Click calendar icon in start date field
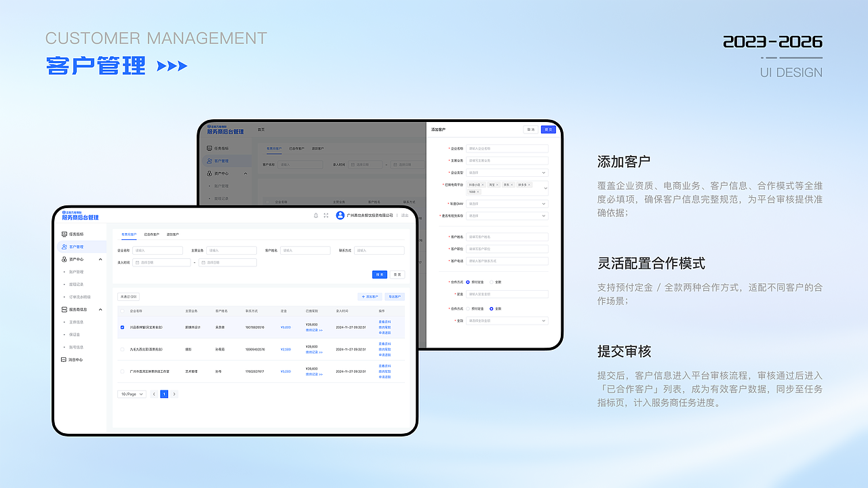Image resolution: width=868 pixels, height=488 pixels. tap(137, 262)
